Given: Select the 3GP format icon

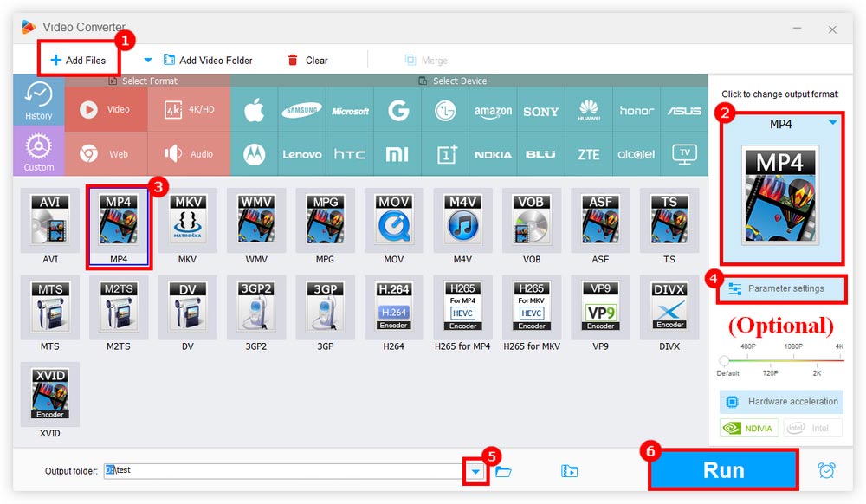Looking at the screenshot, I should coord(326,307).
